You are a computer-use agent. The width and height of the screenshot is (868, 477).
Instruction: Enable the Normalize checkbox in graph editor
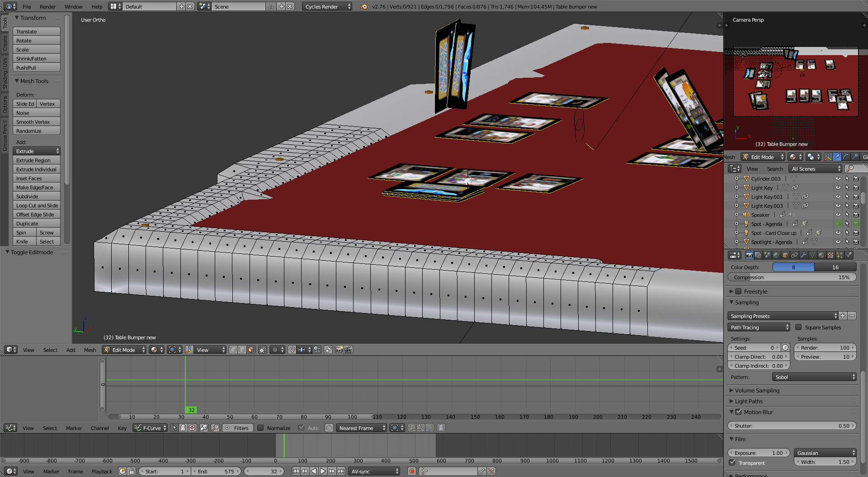pos(260,428)
